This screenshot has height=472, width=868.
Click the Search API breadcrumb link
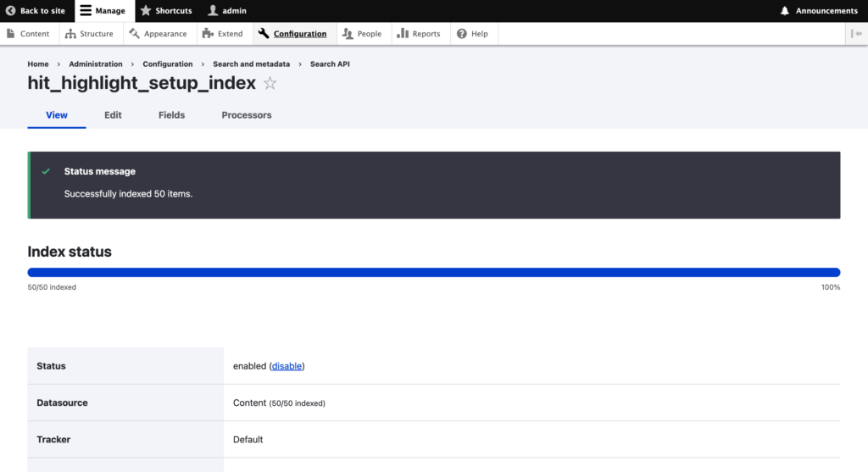(x=330, y=64)
